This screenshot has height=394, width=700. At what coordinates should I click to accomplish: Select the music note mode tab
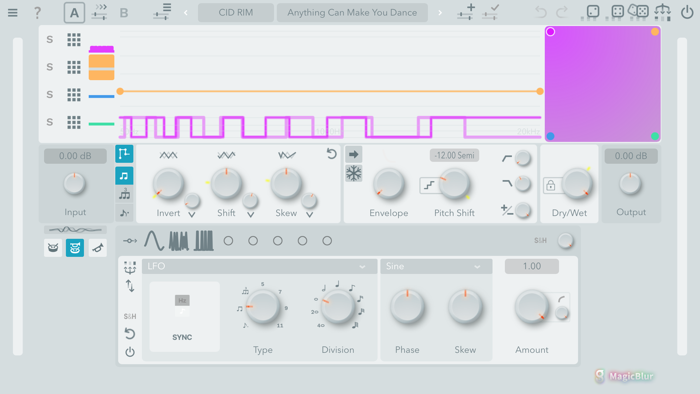point(124,176)
